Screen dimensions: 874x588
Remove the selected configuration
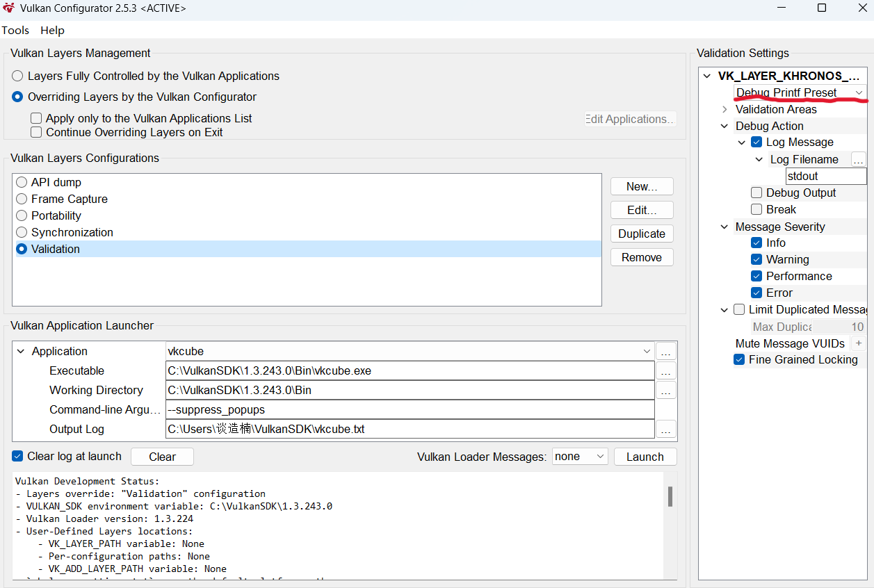(642, 257)
